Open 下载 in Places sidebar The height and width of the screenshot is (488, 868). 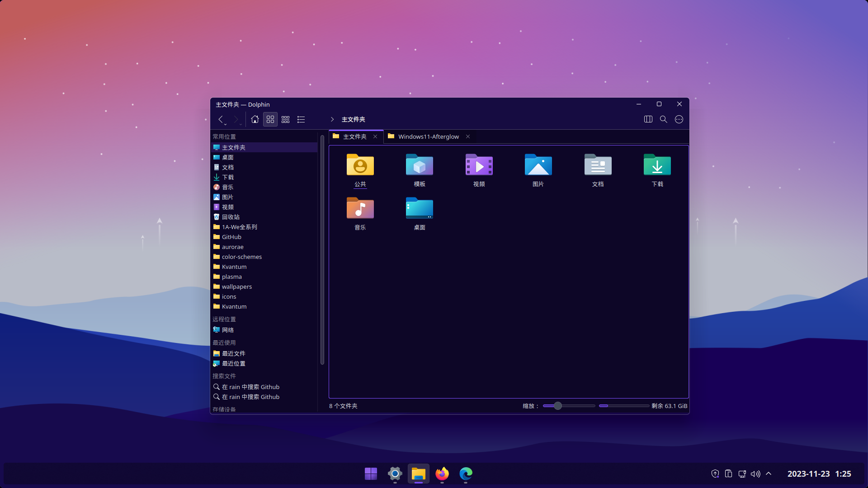click(x=264, y=177)
